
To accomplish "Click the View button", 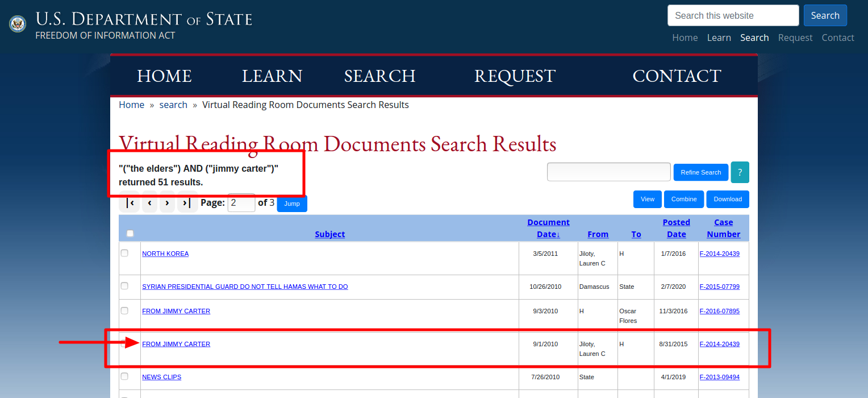I will coord(648,199).
